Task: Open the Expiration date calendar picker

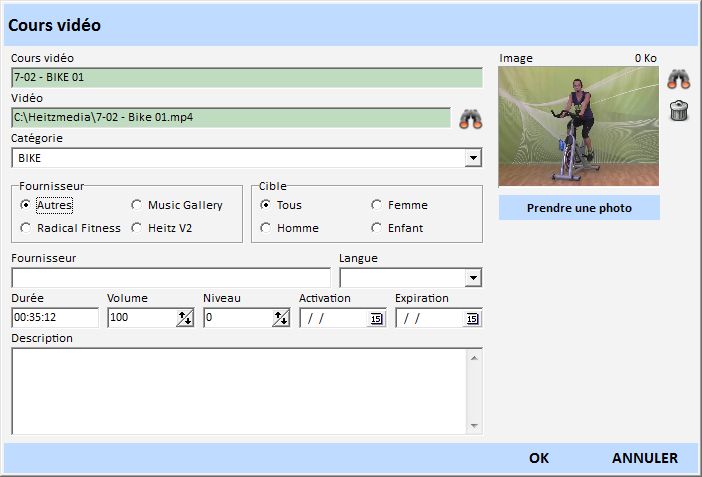Action: coord(472,319)
